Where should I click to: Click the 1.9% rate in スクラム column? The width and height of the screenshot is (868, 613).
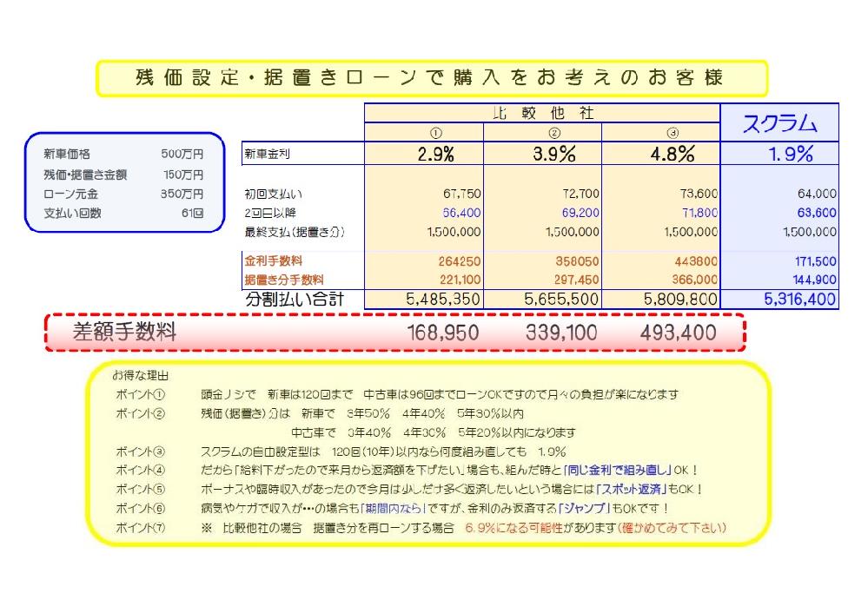(791, 154)
